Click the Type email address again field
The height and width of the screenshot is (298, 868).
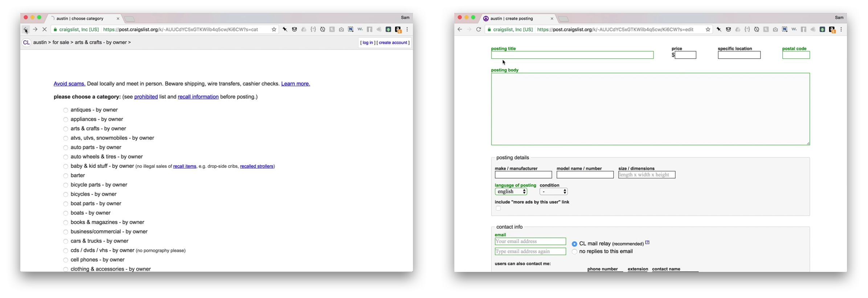tap(531, 252)
